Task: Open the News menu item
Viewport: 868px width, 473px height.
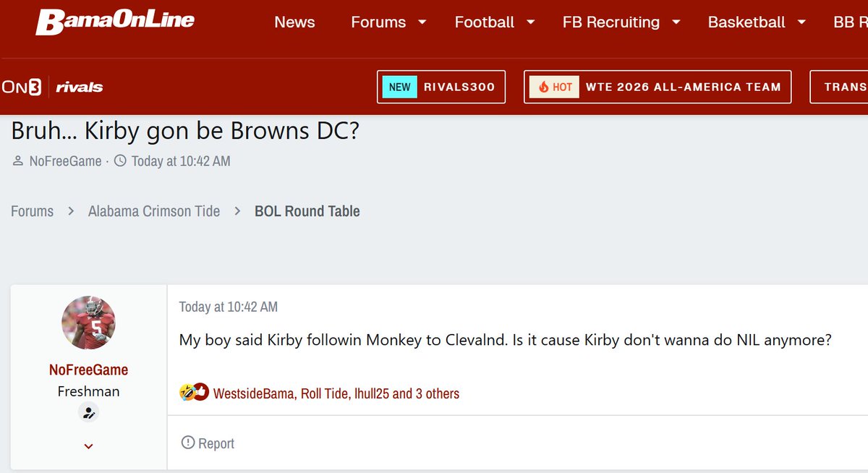Action: coord(294,22)
